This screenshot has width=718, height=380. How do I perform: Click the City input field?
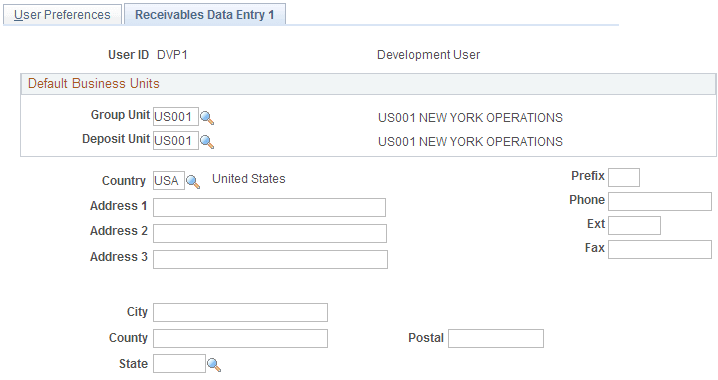240,312
